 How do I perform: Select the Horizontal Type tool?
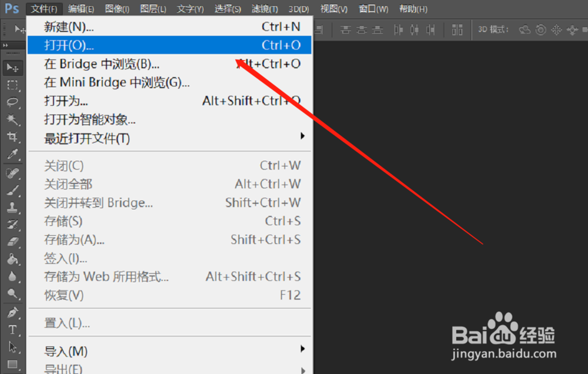[12, 330]
